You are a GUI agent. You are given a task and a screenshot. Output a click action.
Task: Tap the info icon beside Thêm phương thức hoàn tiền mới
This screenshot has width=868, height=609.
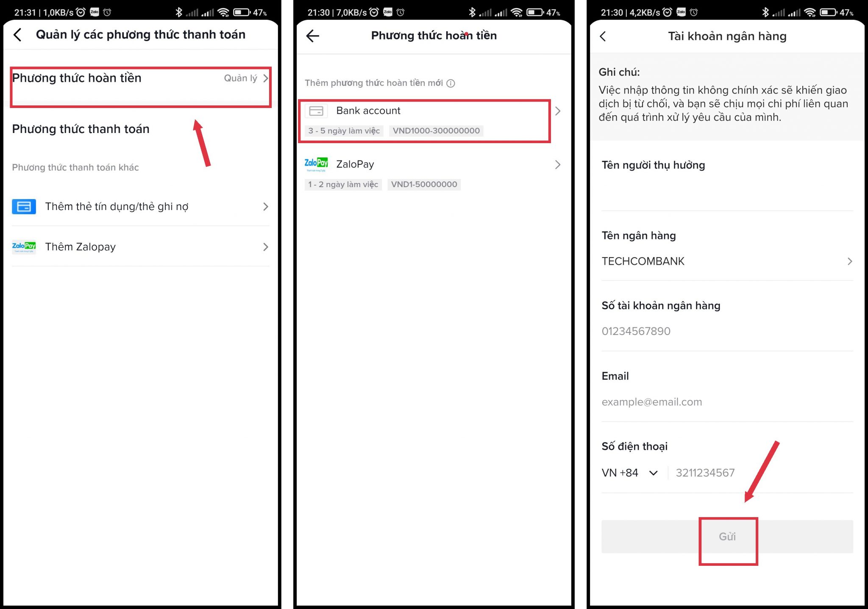[x=451, y=83]
